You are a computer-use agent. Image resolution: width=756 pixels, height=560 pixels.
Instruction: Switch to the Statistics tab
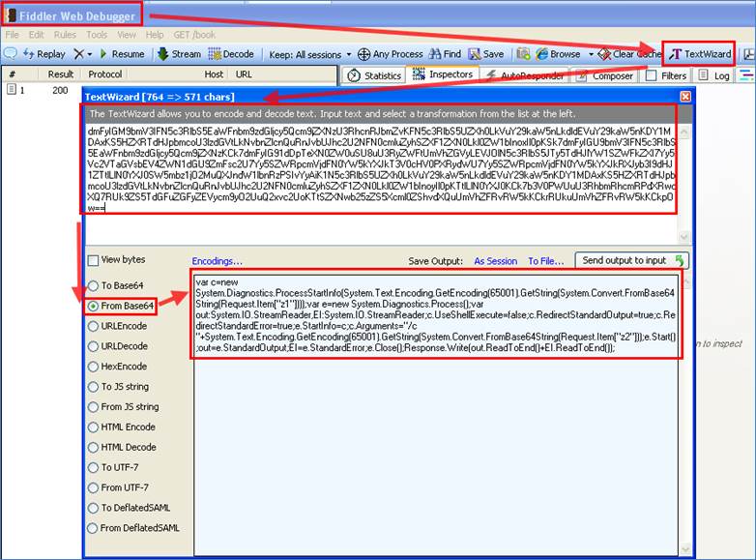(x=374, y=75)
